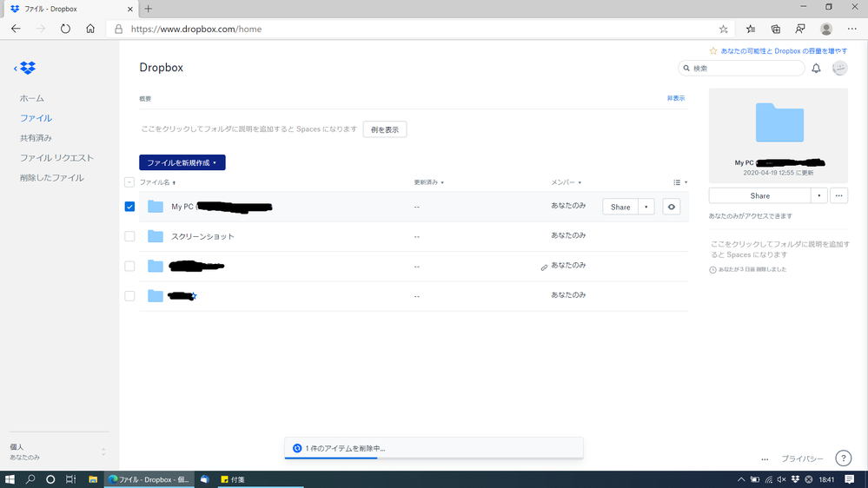
Task: Click Dropbox tray icon in taskbar
Action: pyautogui.click(x=795, y=479)
